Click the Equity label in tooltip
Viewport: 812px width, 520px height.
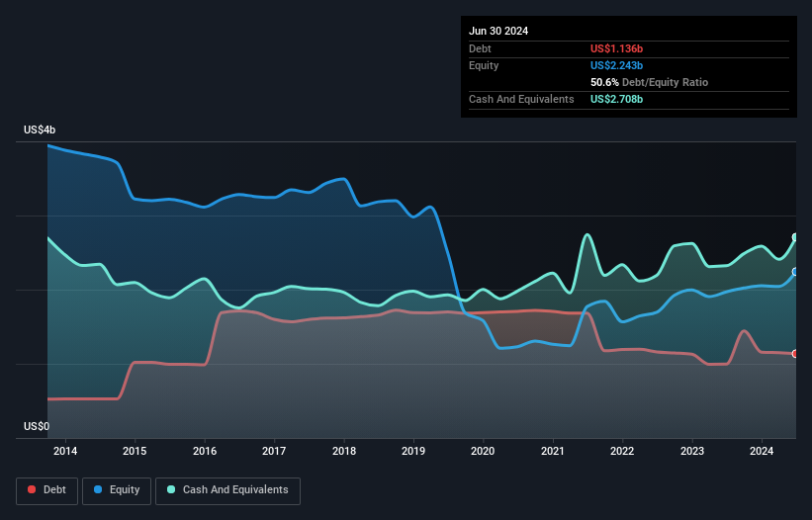coord(484,65)
